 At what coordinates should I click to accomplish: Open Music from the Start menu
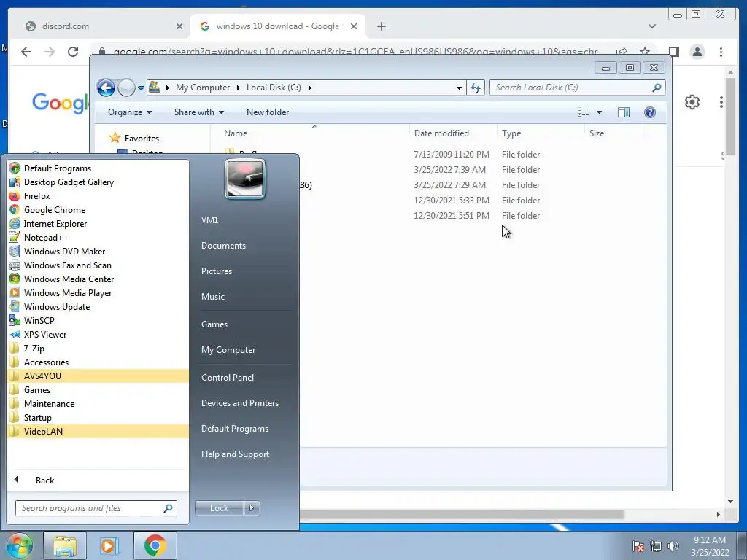pos(212,296)
